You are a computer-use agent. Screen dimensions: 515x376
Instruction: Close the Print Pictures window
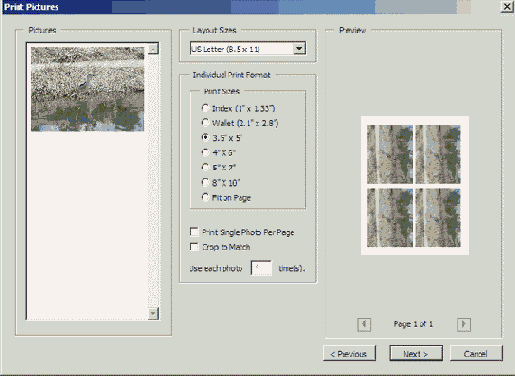[507, 7]
